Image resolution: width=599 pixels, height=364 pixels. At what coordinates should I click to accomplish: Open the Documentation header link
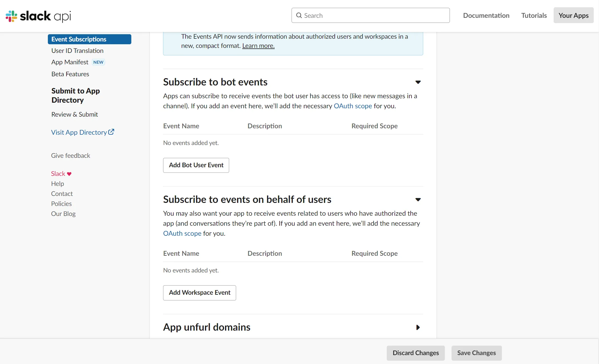(486, 15)
